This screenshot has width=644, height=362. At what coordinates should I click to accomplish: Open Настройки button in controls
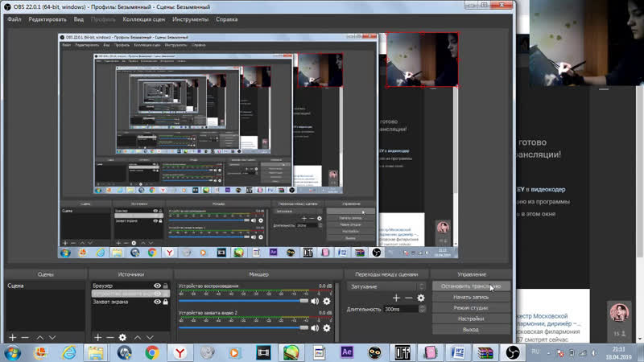pos(471,319)
